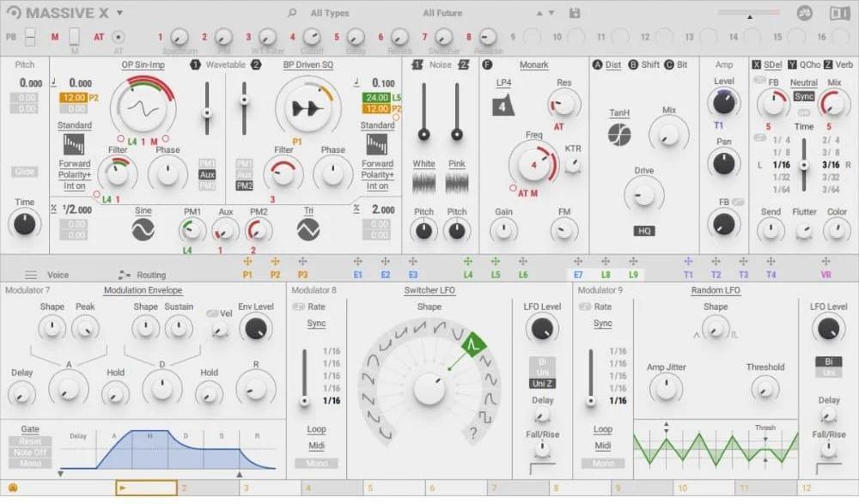
Task: Select Uni Z polarity in Switcher LFO
Action: (542, 384)
